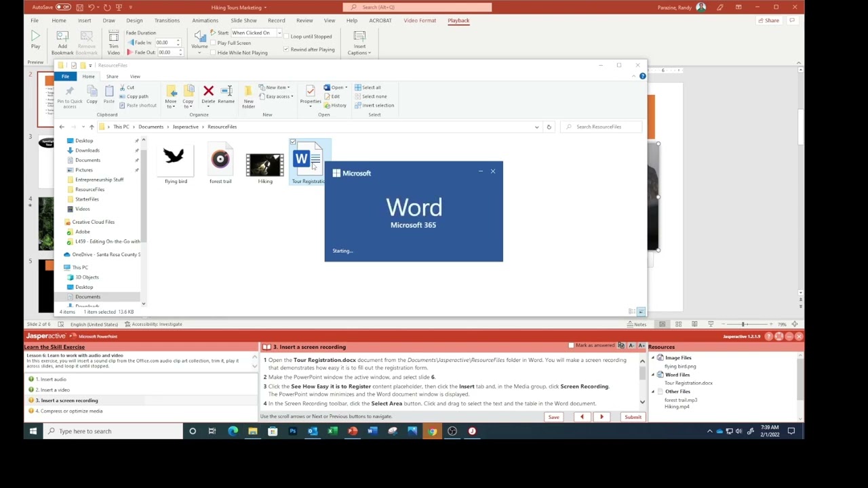
Task: Open the View tab in File Explorer
Action: click(135, 77)
